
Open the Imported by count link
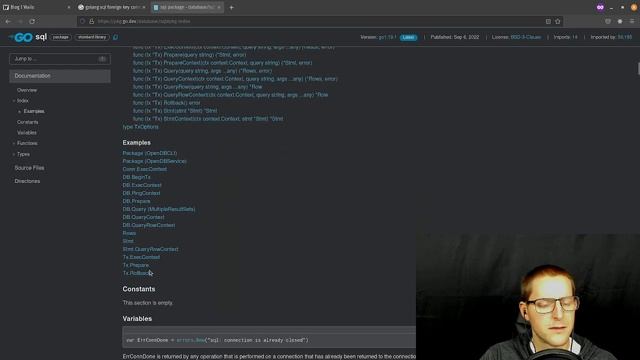(611, 37)
